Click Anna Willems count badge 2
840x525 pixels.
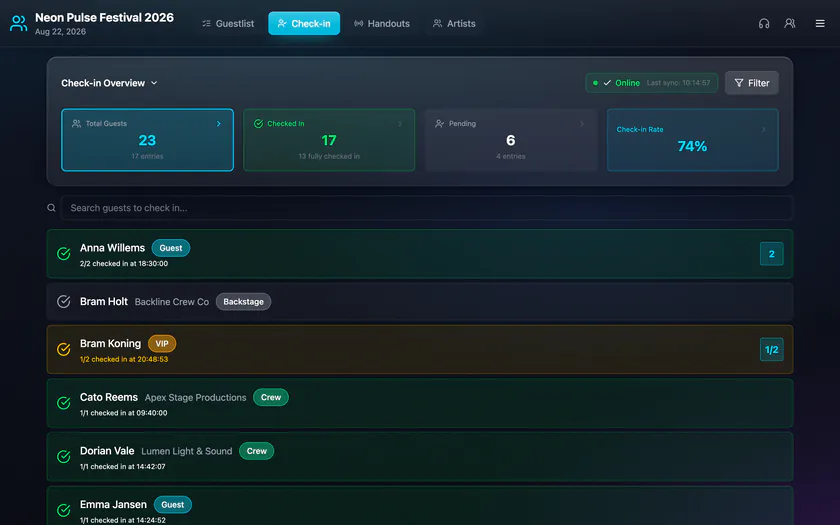tap(771, 254)
